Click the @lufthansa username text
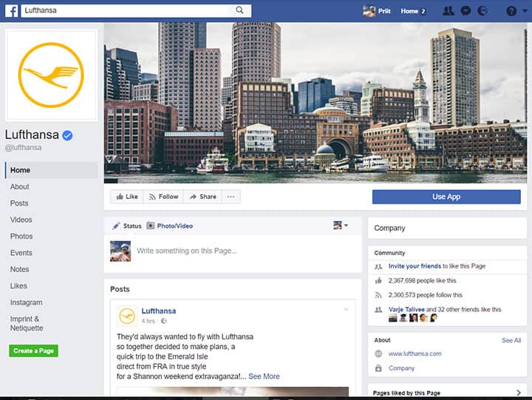This screenshot has height=400, width=532. tap(23, 148)
